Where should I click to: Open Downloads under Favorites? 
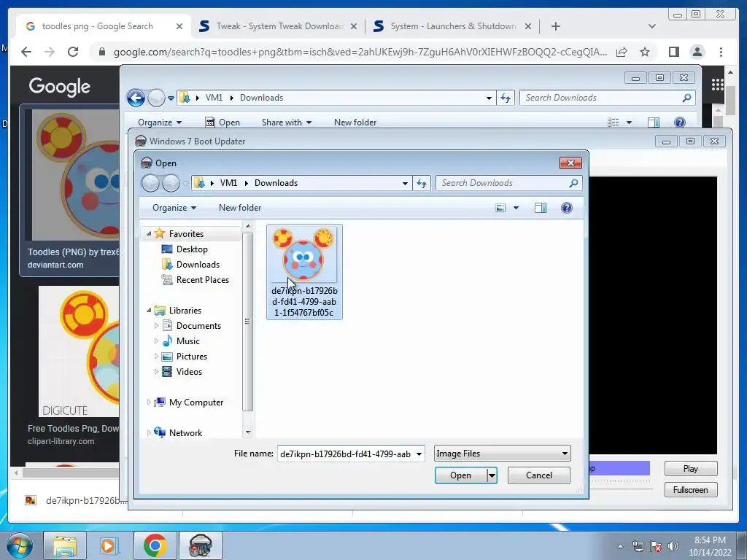click(198, 264)
